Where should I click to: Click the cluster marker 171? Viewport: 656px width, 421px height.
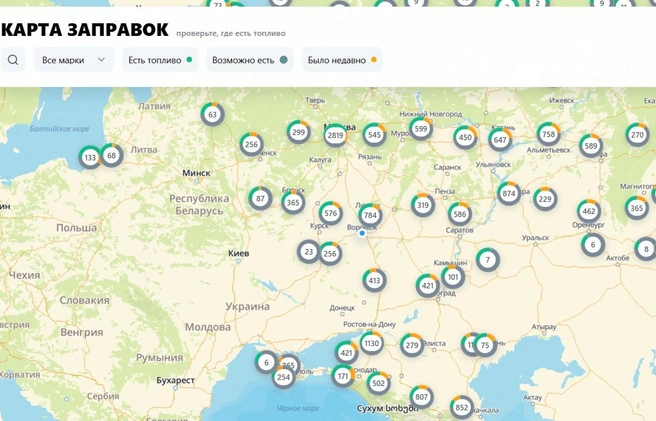point(343,376)
